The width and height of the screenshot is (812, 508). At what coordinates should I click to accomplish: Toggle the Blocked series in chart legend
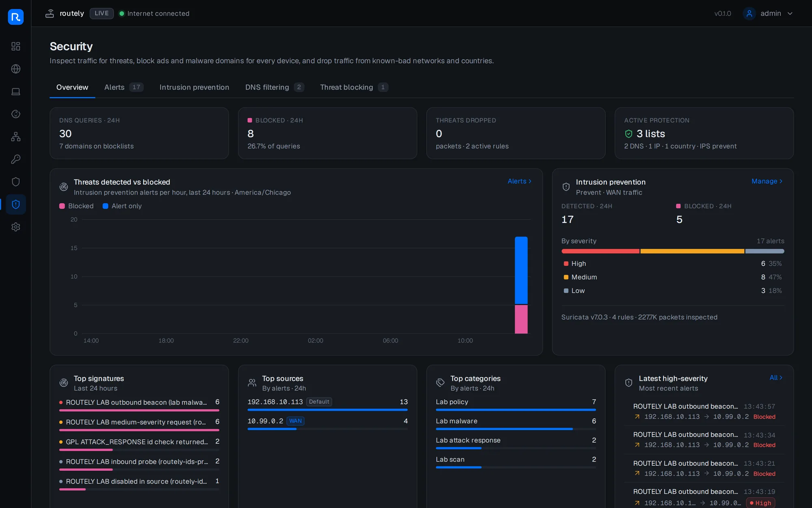76,206
